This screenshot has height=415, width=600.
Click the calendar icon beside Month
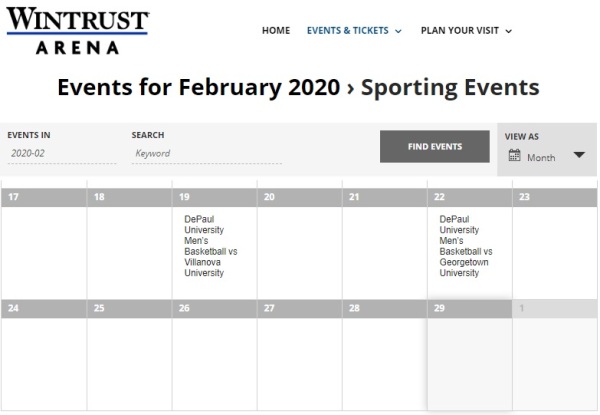515,156
